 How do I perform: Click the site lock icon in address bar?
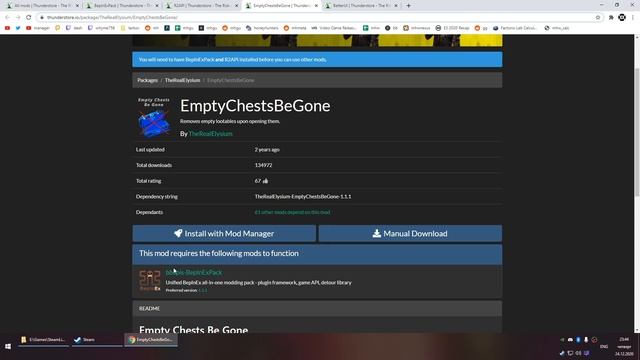(x=42, y=18)
